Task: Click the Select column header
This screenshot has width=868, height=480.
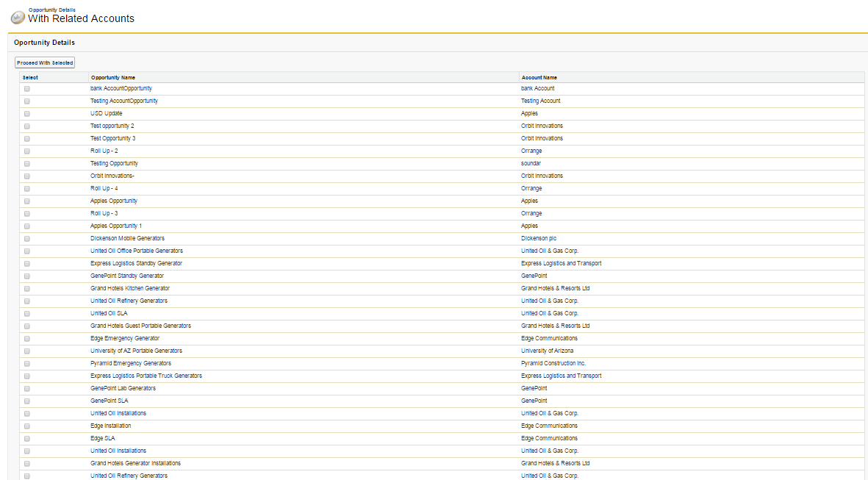Action: 30,77
